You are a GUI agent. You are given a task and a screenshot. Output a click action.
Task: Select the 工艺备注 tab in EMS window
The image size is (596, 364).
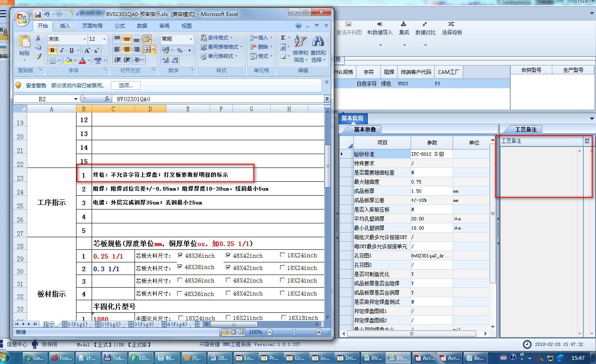pyautogui.click(x=526, y=129)
